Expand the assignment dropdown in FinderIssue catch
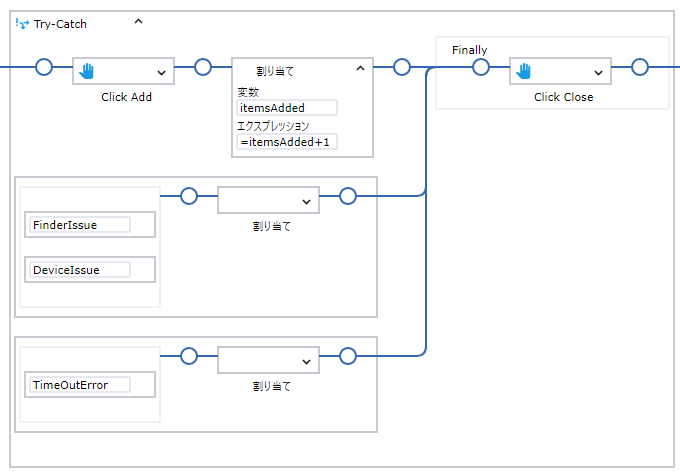The image size is (680, 472). [306, 201]
